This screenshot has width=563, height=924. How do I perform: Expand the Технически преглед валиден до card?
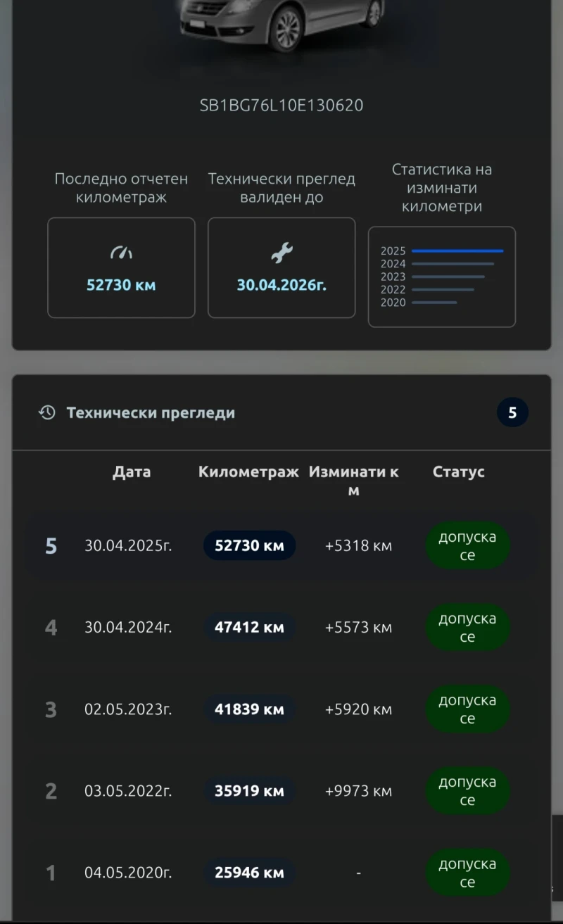[281, 267]
